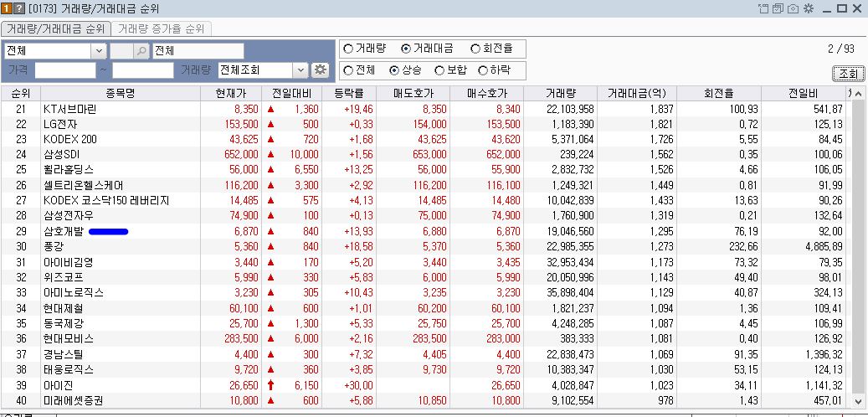The height and width of the screenshot is (417, 868).
Task: Sort by the 전일대비 column header
Action: pyautogui.click(x=292, y=94)
